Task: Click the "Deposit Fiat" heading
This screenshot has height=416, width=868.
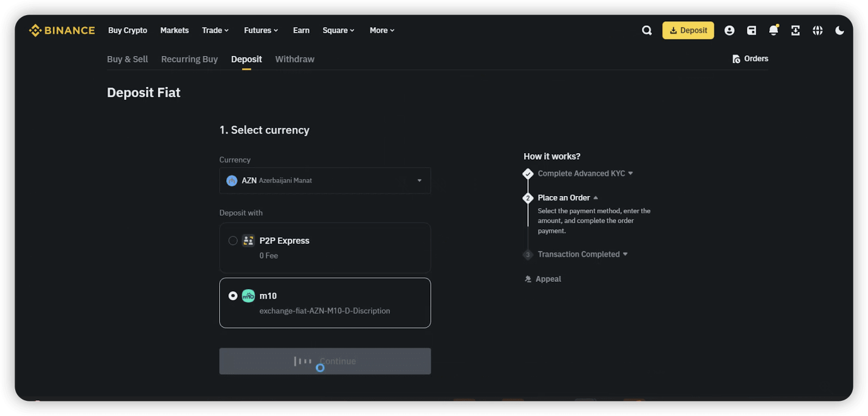Action: point(144,93)
